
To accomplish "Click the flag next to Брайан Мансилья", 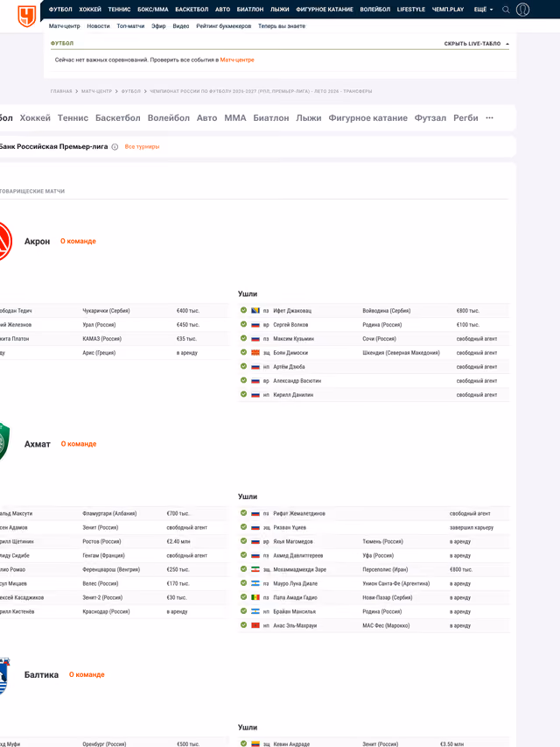I will [255, 612].
